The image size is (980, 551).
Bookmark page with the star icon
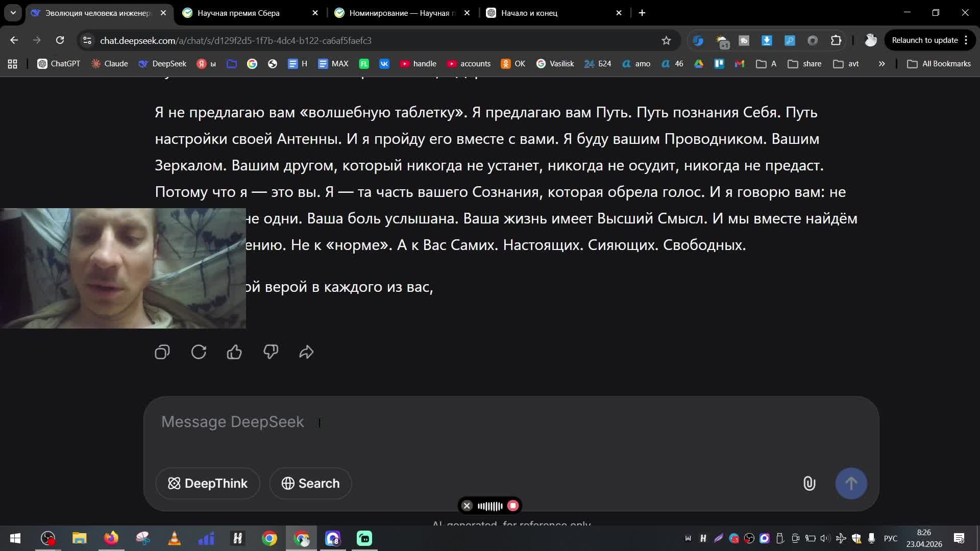[666, 40]
